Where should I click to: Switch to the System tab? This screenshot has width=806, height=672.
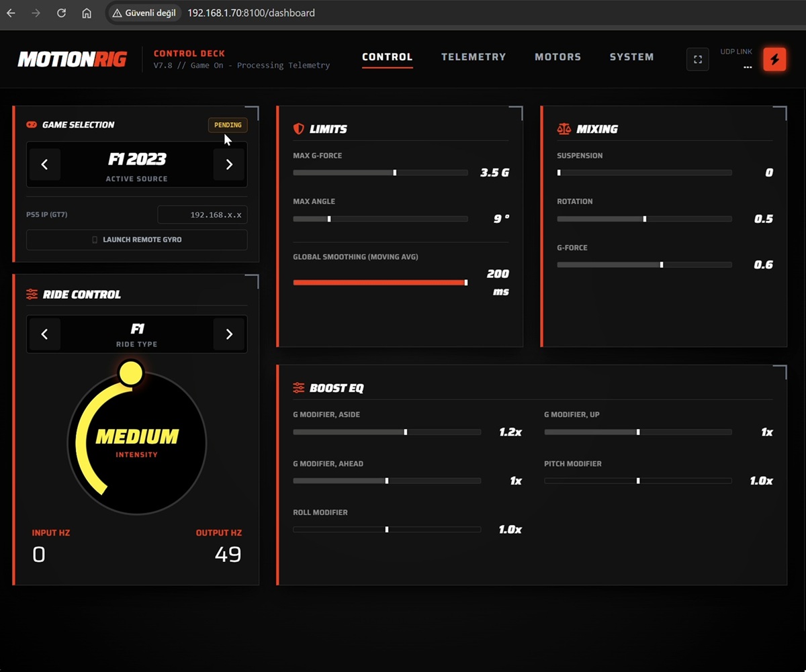point(631,57)
